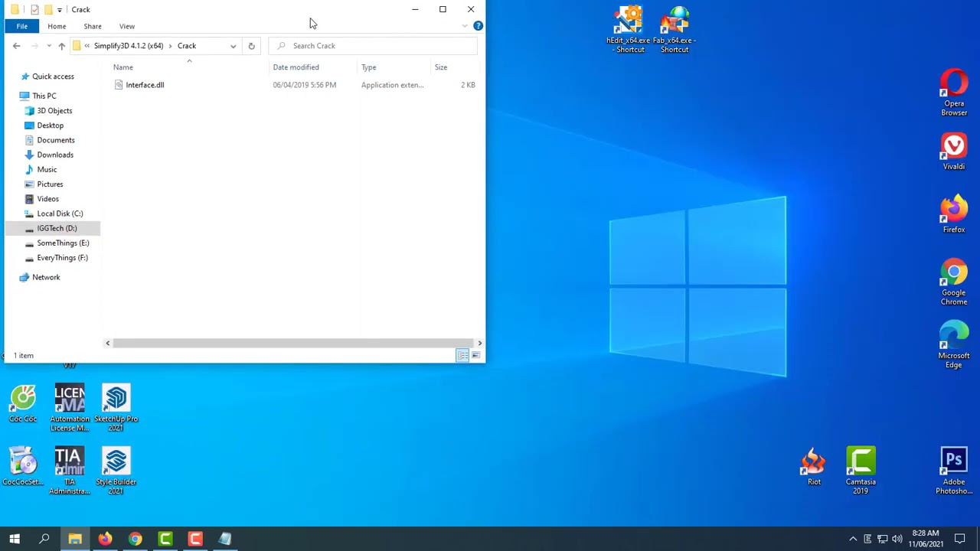Switch to Details view layout button
Viewport: 980px width, 551px height.
[x=462, y=355]
